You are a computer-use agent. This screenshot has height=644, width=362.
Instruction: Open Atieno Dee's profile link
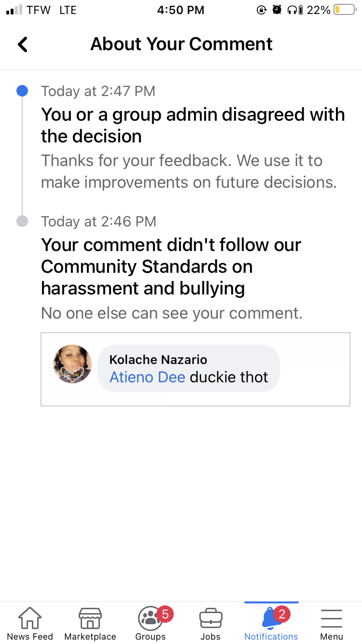coord(147,377)
